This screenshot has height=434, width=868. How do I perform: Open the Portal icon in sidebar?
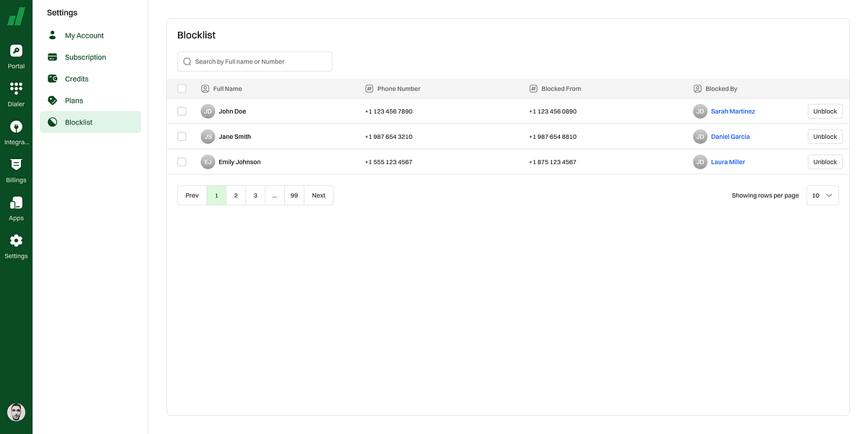coord(16,51)
